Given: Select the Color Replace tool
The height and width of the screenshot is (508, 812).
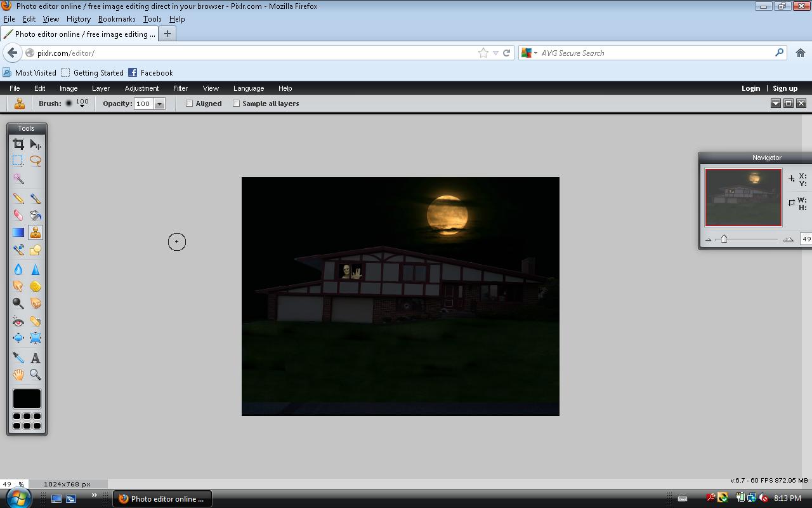Looking at the screenshot, I should (18, 250).
